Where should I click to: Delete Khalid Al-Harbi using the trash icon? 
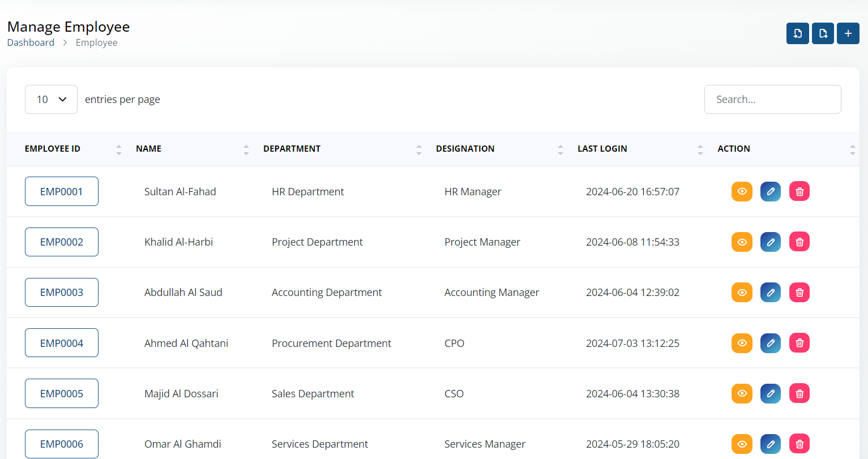pos(799,242)
